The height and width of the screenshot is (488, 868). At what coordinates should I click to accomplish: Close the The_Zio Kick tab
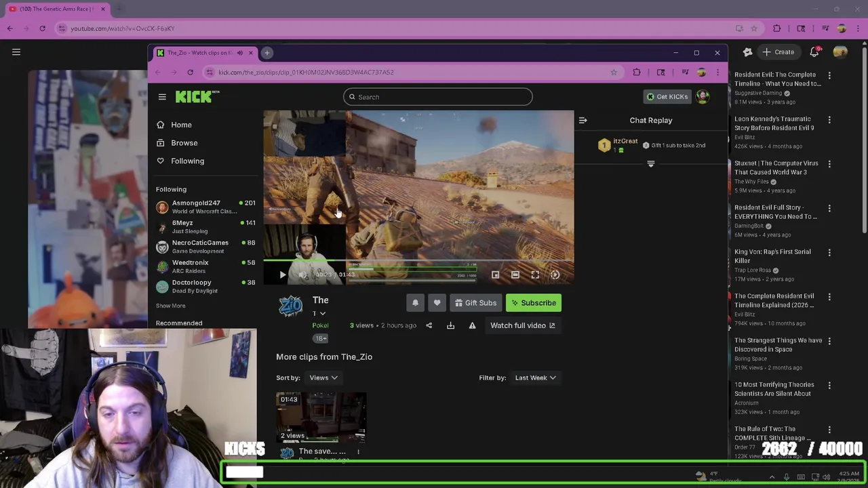(x=250, y=53)
